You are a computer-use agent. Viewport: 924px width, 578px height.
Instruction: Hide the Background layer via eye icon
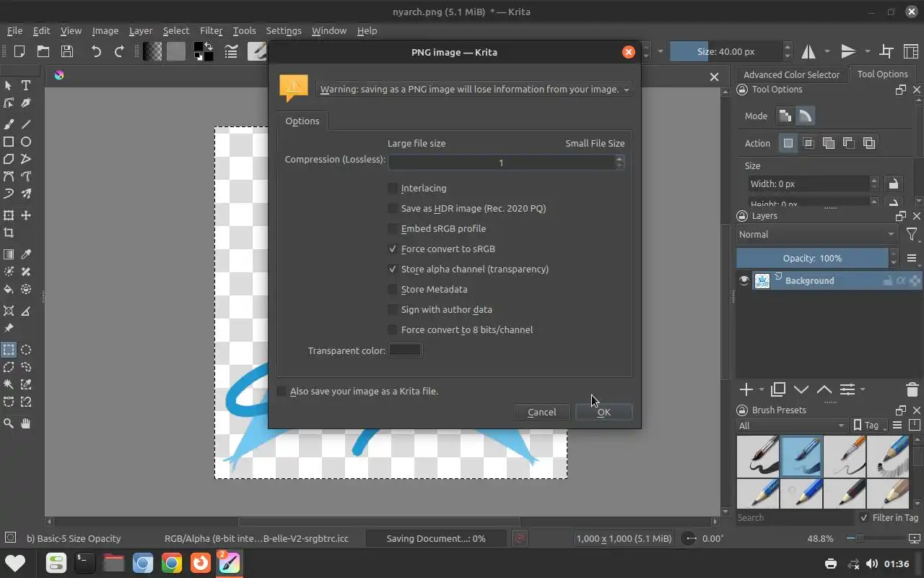[x=744, y=280]
